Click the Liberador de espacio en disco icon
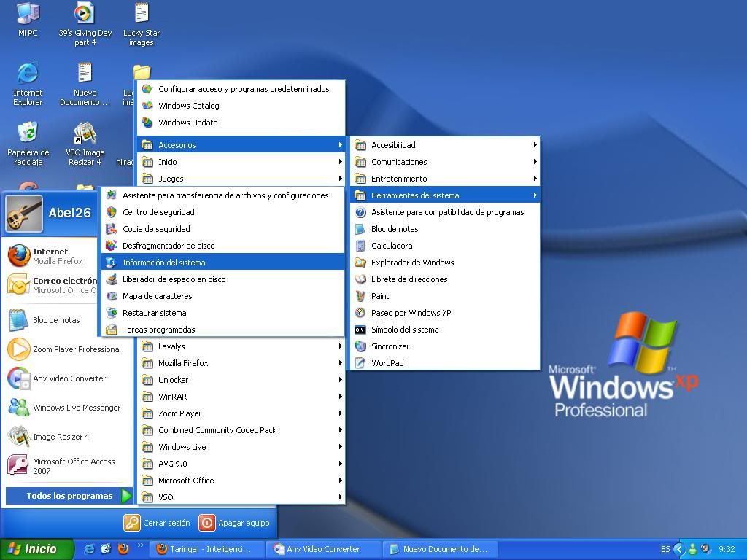Image resolution: width=747 pixels, height=560 pixels. point(112,279)
